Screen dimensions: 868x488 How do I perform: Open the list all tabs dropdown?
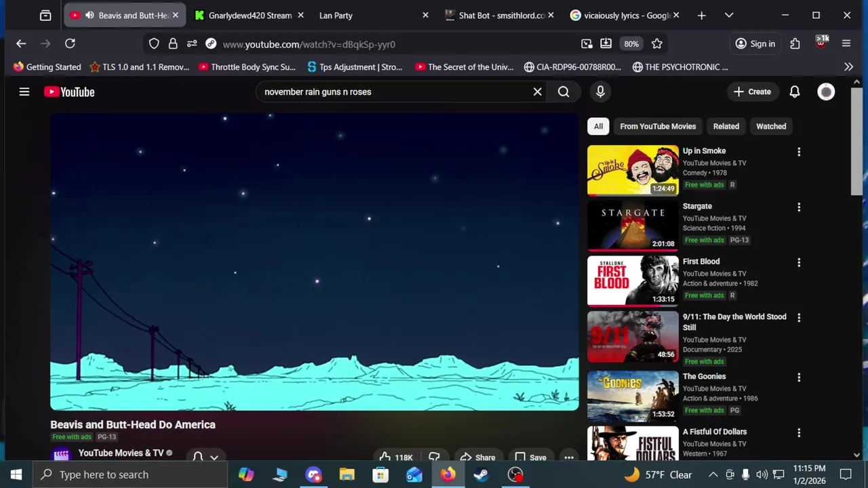729,15
